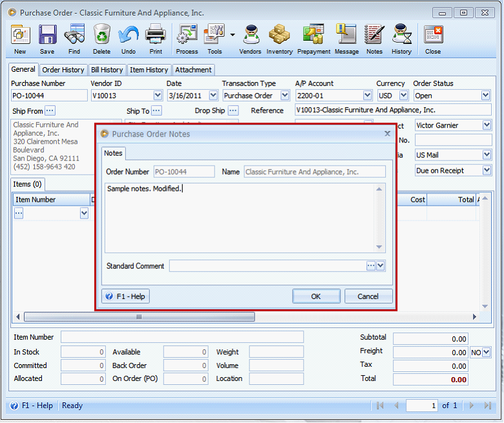Expand the A/P Account dropdown

368,96
